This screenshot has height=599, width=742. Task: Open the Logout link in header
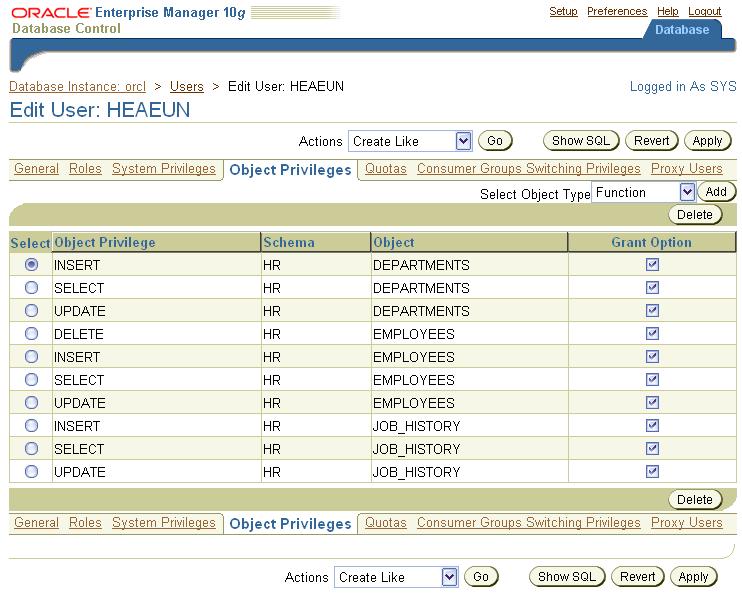coord(704,12)
